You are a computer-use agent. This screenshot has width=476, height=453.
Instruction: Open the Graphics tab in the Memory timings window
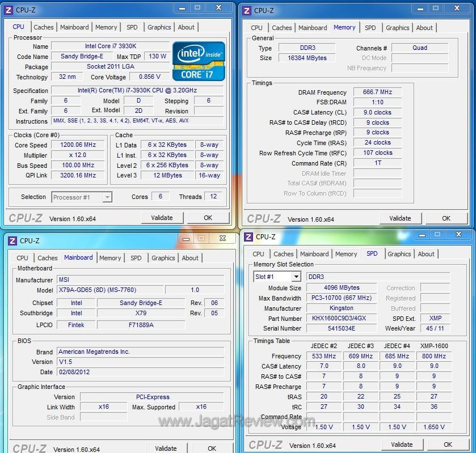[x=397, y=28]
